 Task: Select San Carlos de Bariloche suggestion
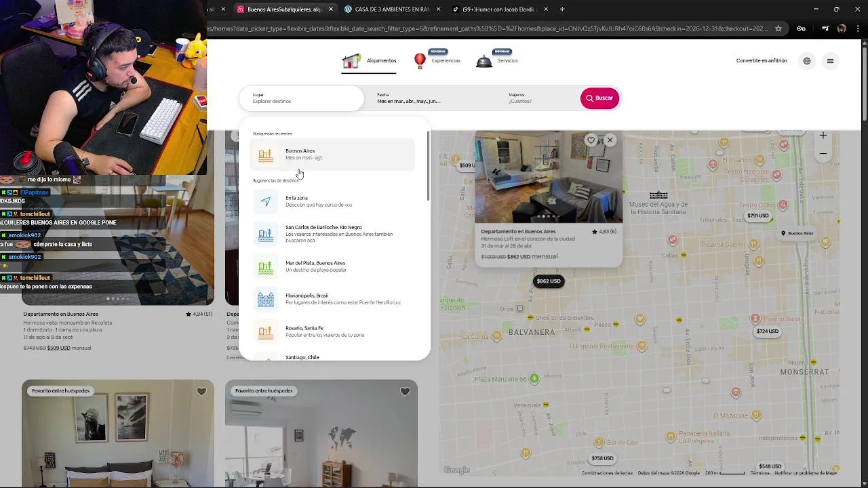(332, 234)
